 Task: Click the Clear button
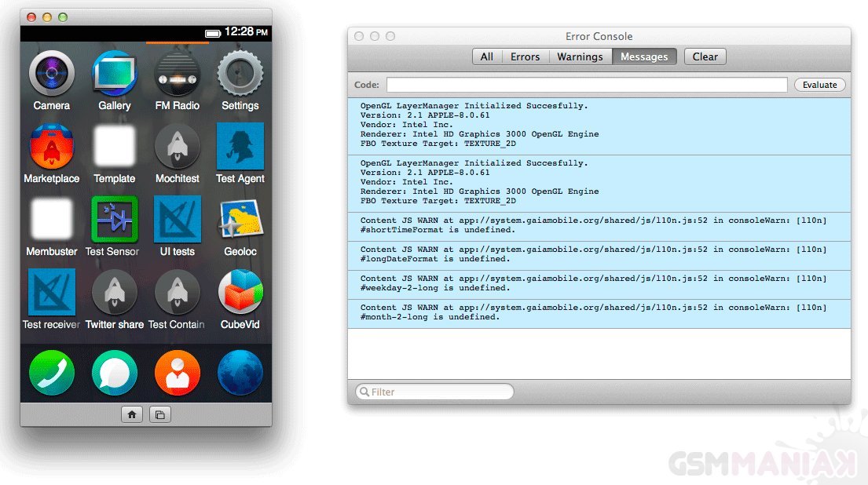pyautogui.click(x=705, y=57)
